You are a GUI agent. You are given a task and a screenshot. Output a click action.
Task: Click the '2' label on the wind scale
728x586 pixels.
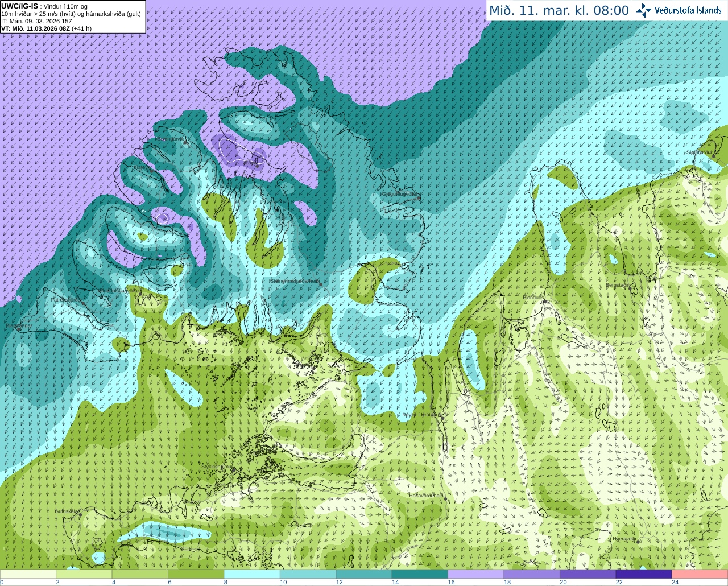point(57,582)
